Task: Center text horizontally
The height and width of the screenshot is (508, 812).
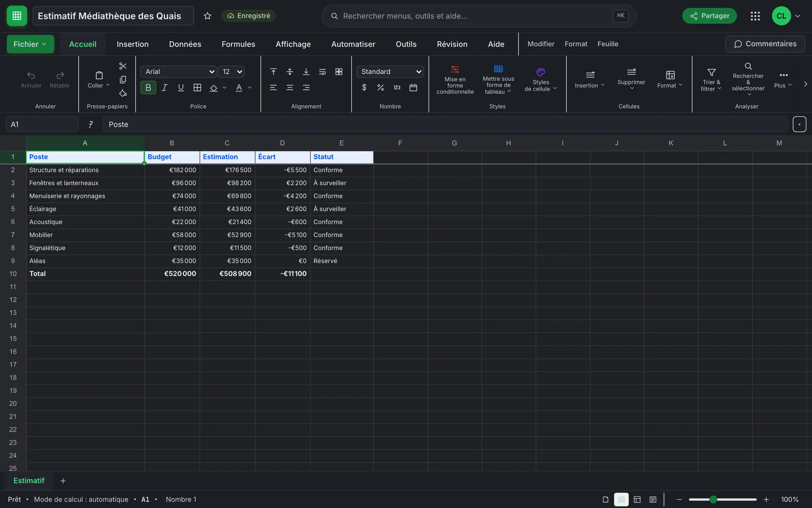Action: [290, 88]
